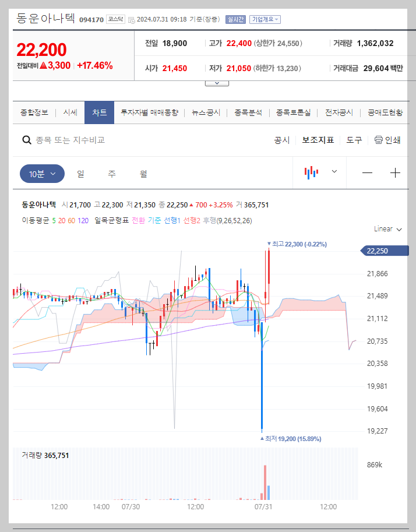The image size is (416, 532).
Task: Open the 10분 interval dropdown
Action: (42, 172)
